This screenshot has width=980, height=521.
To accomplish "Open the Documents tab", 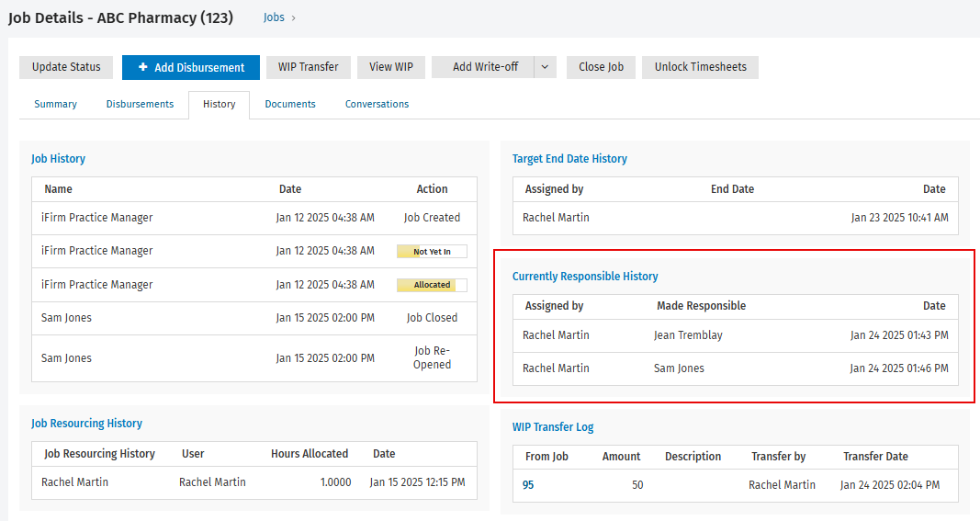I will pyautogui.click(x=290, y=105).
